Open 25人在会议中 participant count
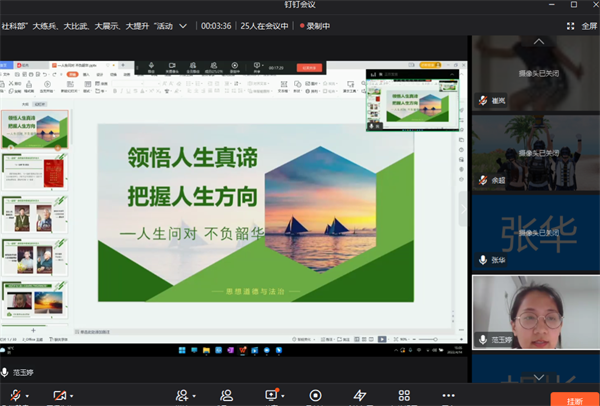 coord(264,26)
